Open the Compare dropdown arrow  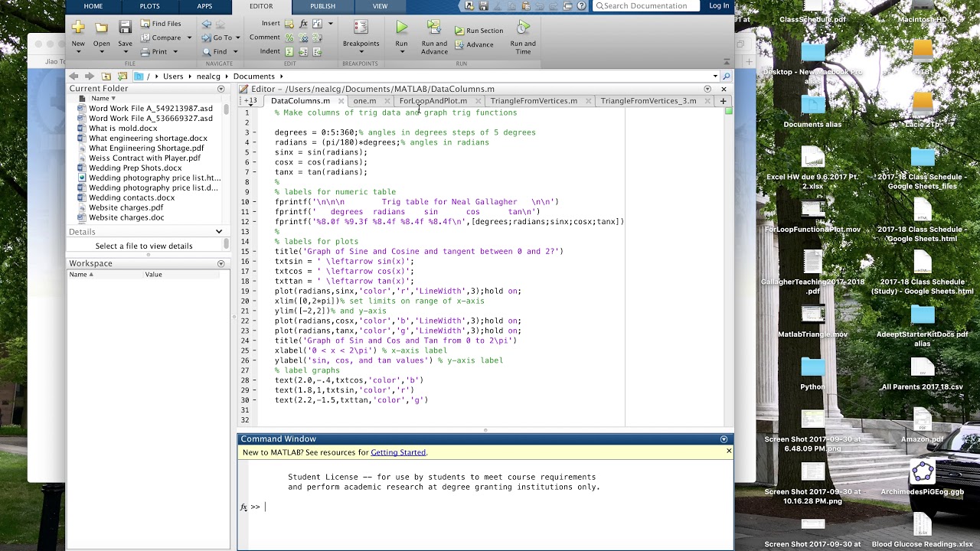188,37
